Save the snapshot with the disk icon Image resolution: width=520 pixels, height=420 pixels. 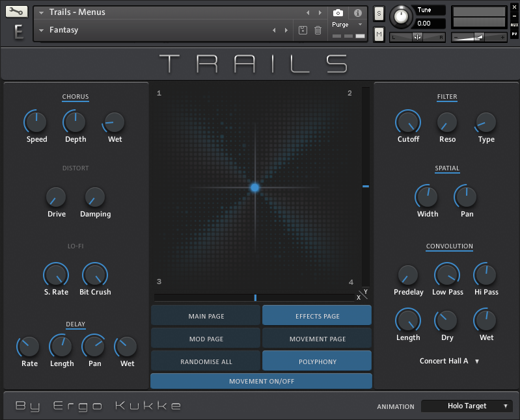point(303,30)
